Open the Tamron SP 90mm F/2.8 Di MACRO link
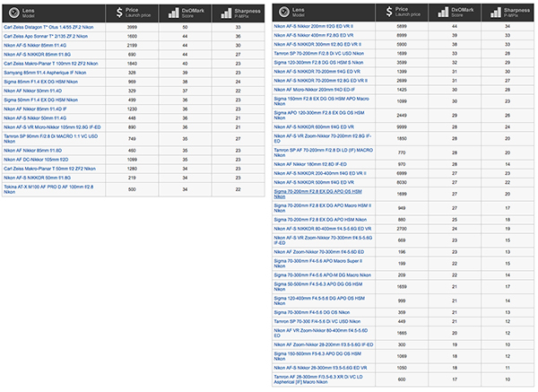538x392 pixels. (51, 139)
